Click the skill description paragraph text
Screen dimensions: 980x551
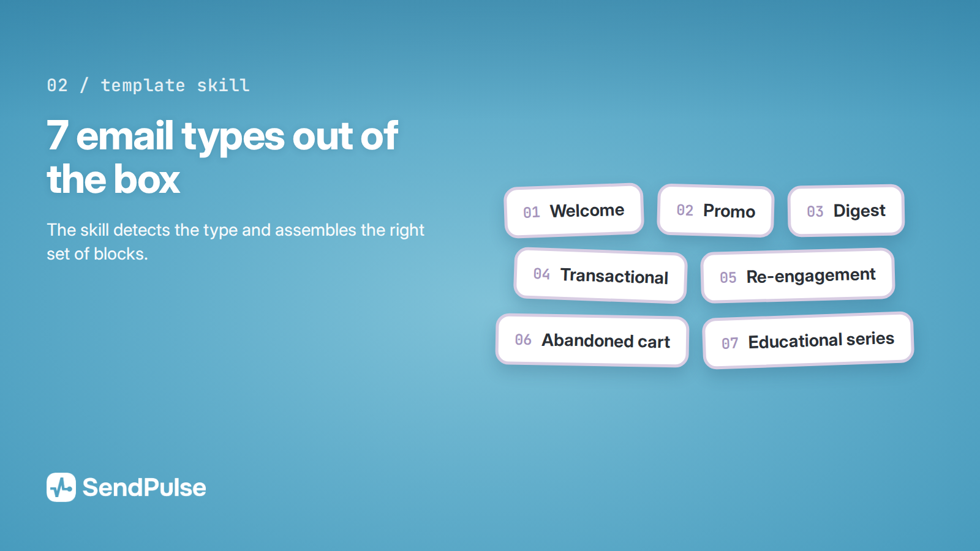coord(235,242)
